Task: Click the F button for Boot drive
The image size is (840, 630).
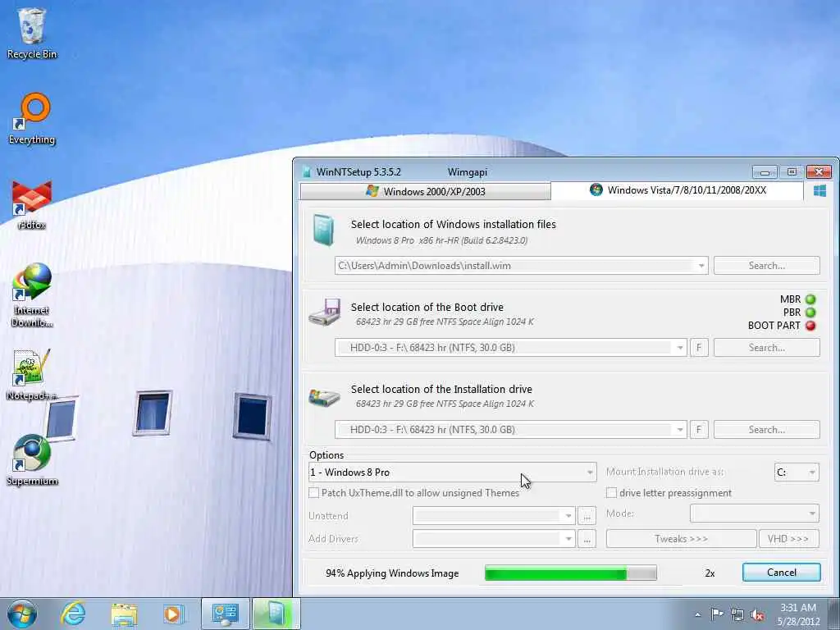Action: click(x=699, y=348)
